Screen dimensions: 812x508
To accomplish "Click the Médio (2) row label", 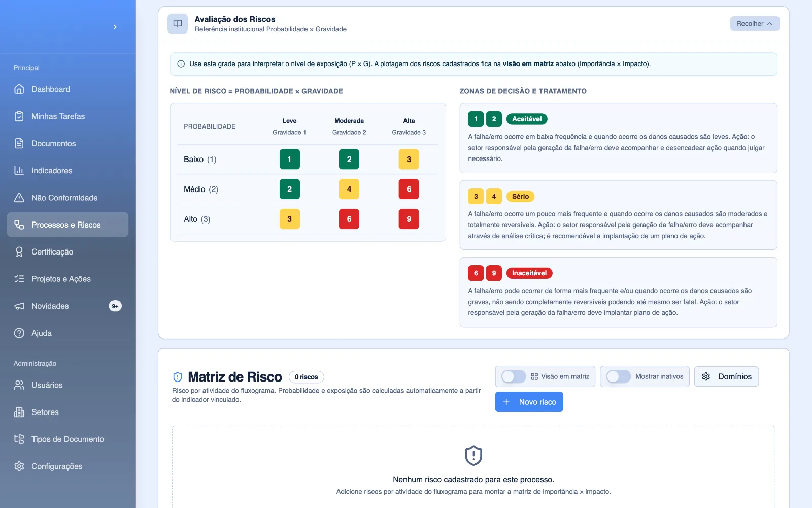I will (201, 189).
